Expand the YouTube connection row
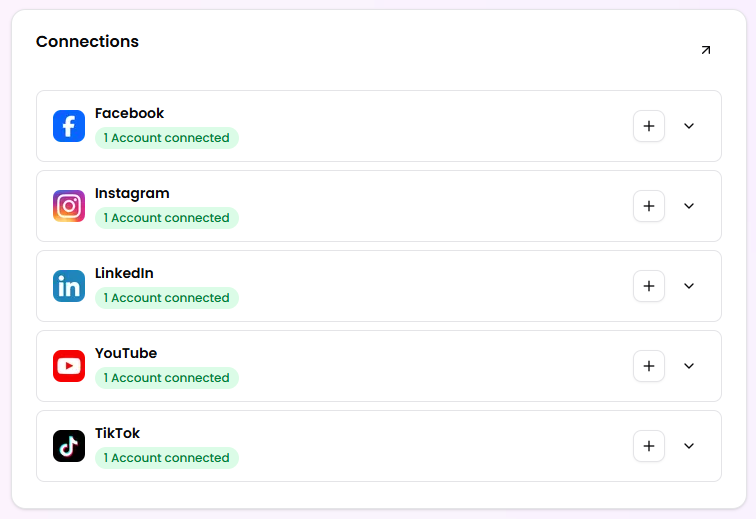Screen dimensions: 756x519 (689, 366)
